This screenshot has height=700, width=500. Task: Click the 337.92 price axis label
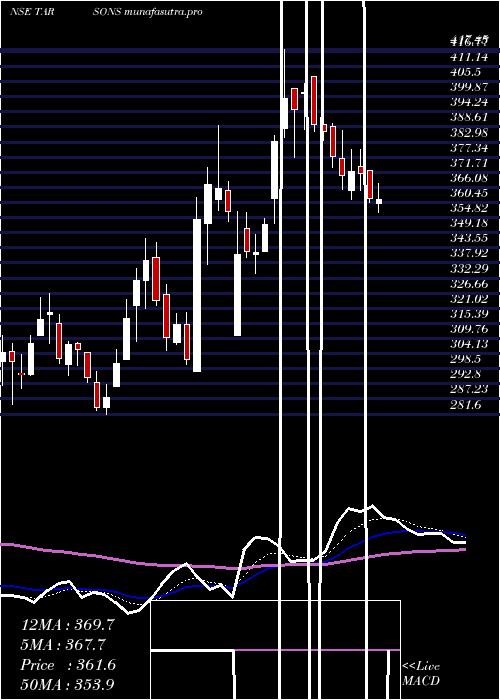(469, 254)
